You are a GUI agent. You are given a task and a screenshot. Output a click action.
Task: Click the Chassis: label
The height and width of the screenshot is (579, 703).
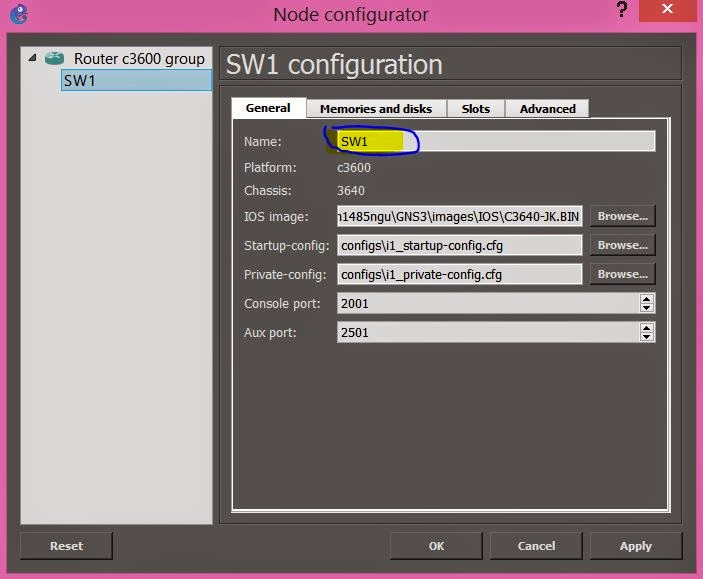click(x=268, y=191)
